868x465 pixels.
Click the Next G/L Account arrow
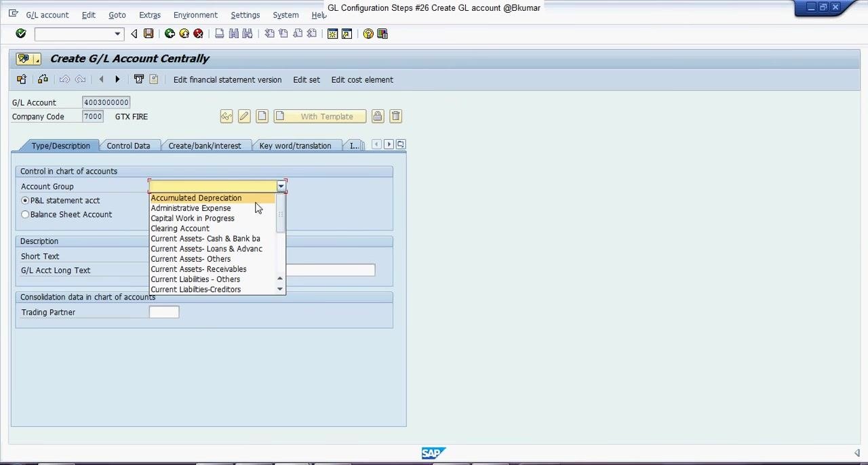click(x=117, y=79)
